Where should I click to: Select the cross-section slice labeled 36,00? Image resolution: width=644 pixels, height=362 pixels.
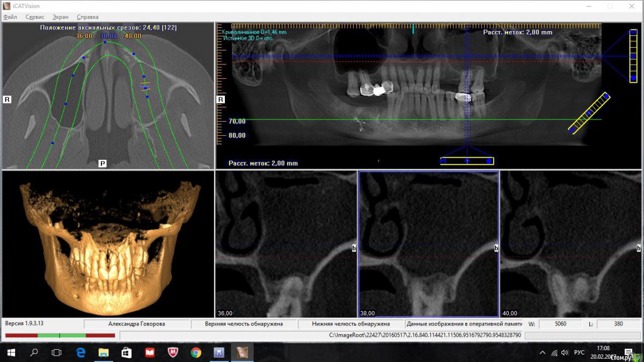tap(286, 244)
